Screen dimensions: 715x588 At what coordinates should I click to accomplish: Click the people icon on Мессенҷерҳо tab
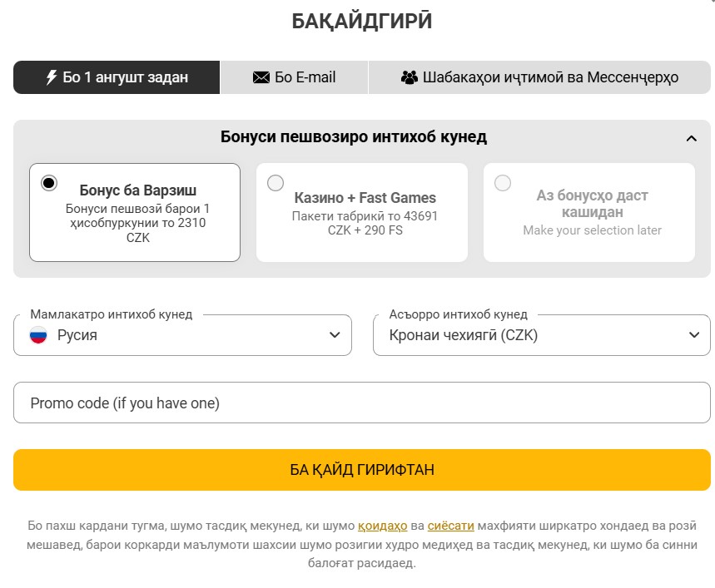point(409,77)
